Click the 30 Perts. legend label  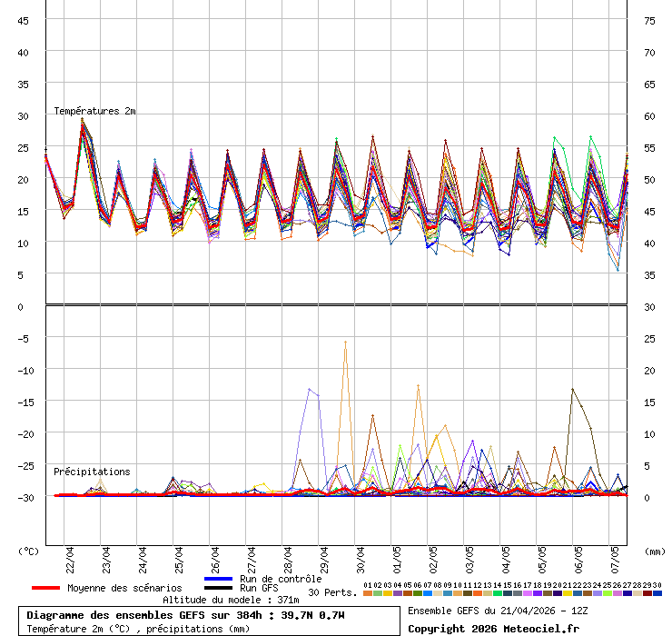(x=332, y=592)
